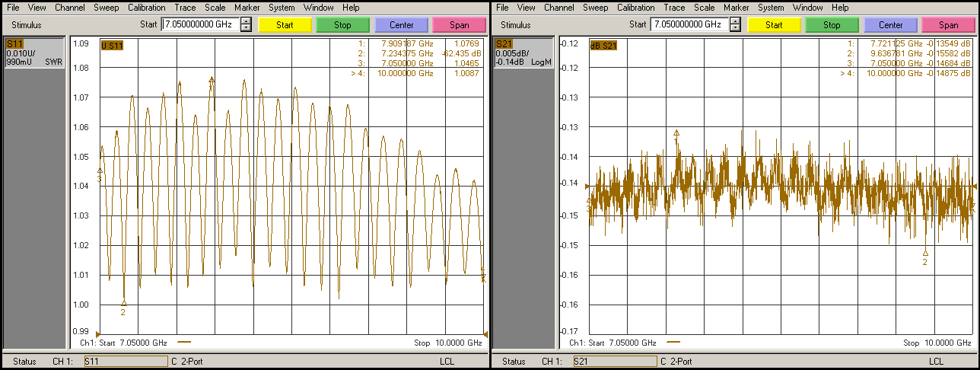The image size is (980, 370).
Task: Click Ch1: Start 7.05000 GHz under S21 plot
Action: (x=612, y=343)
